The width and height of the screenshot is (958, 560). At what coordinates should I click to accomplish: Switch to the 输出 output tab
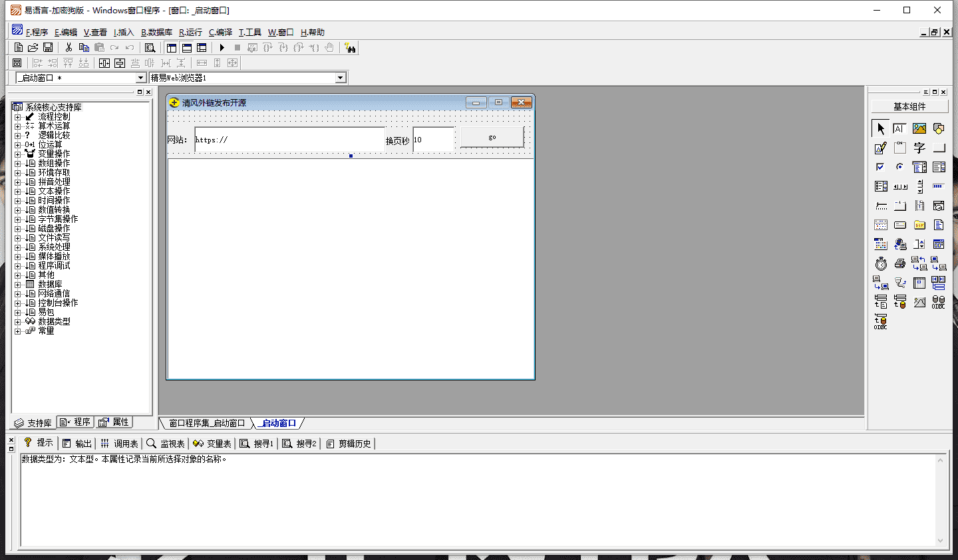77,444
